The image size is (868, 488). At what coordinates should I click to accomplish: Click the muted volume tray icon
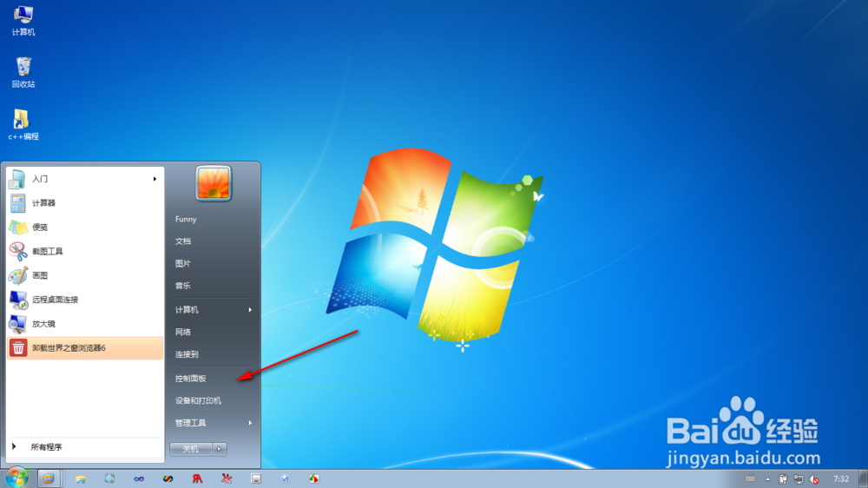tap(814, 479)
